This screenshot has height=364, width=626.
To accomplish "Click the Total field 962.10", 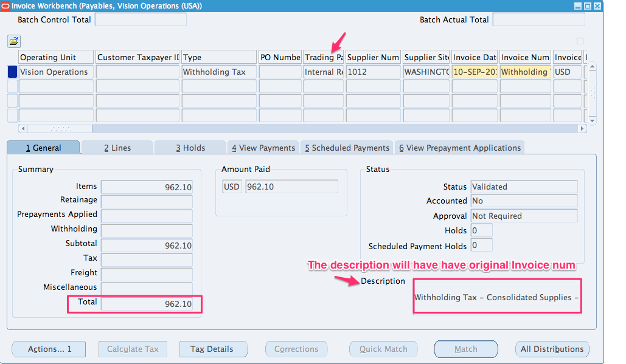I will pyautogui.click(x=147, y=304).
